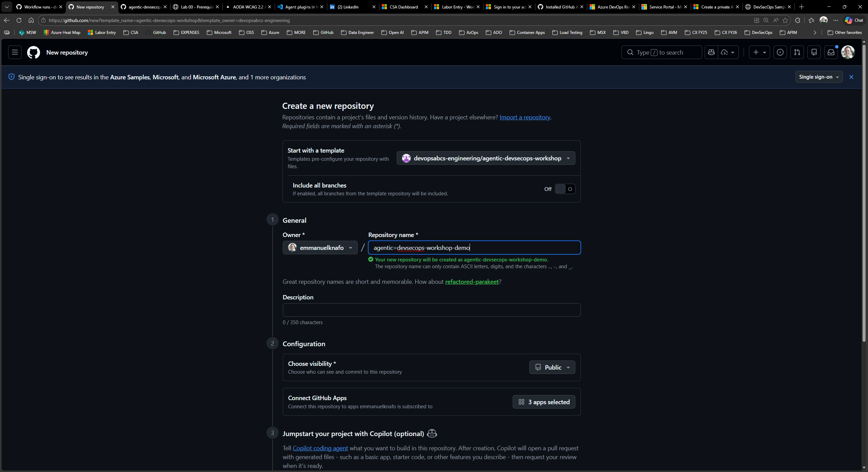The height and width of the screenshot is (472, 868).
Task: Open the owner dropdown showing emmanuelknafo
Action: click(320, 248)
